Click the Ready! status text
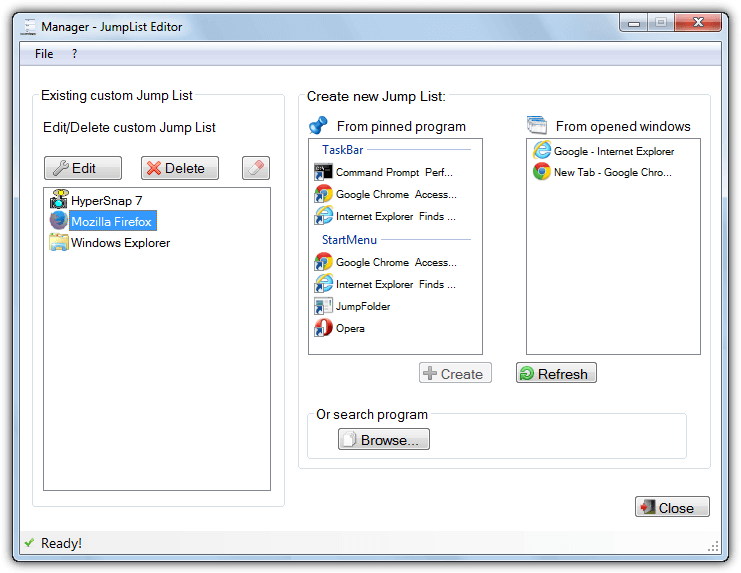 pos(61,543)
